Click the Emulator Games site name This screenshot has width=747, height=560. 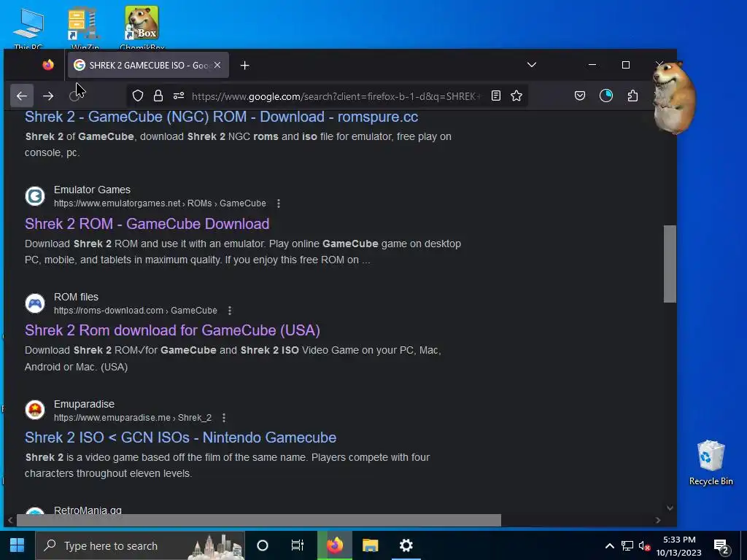click(92, 190)
